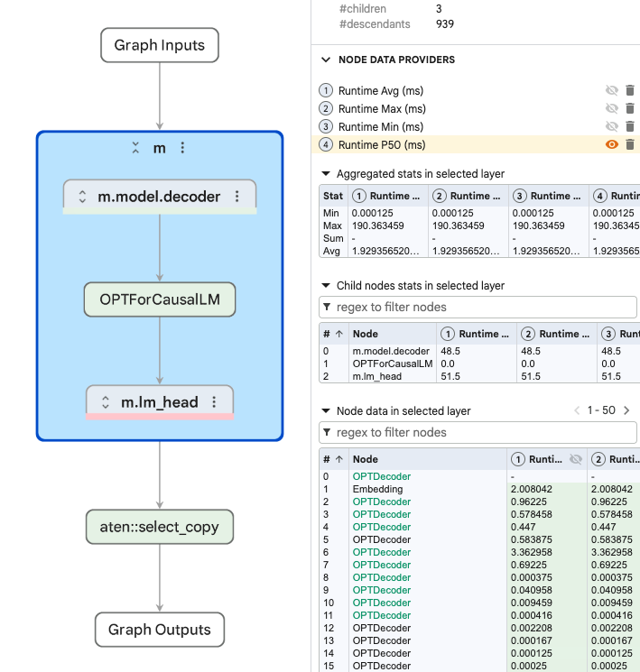Screen dimensions: 640x672
Task: Sort node data table by # column
Action: pyautogui.click(x=333, y=459)
